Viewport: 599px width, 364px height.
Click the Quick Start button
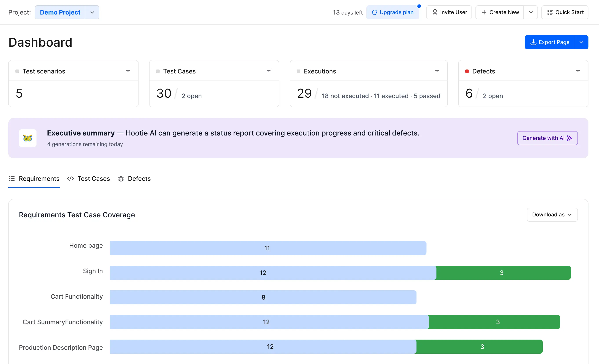(564, 12)
